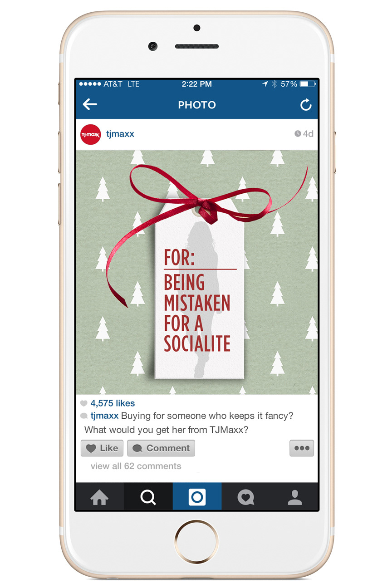Tap the Comment button

point(161,448)
